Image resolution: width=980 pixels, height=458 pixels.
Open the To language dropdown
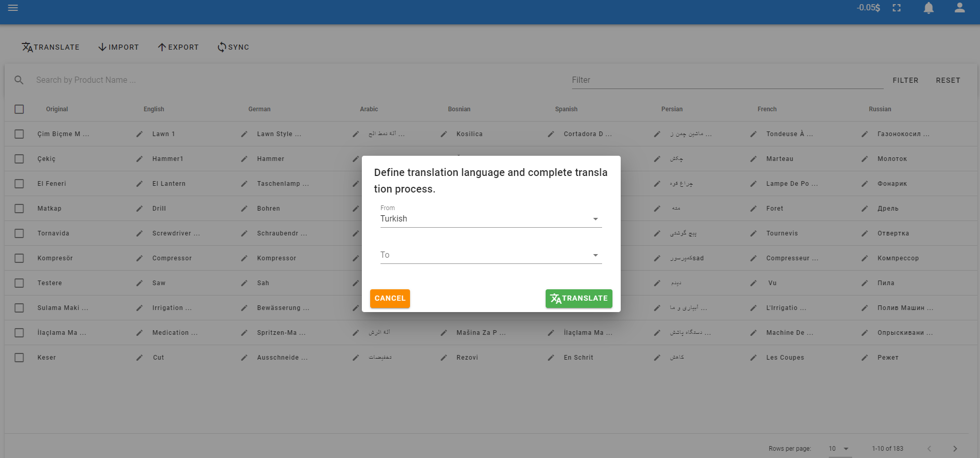pos(491,255)
